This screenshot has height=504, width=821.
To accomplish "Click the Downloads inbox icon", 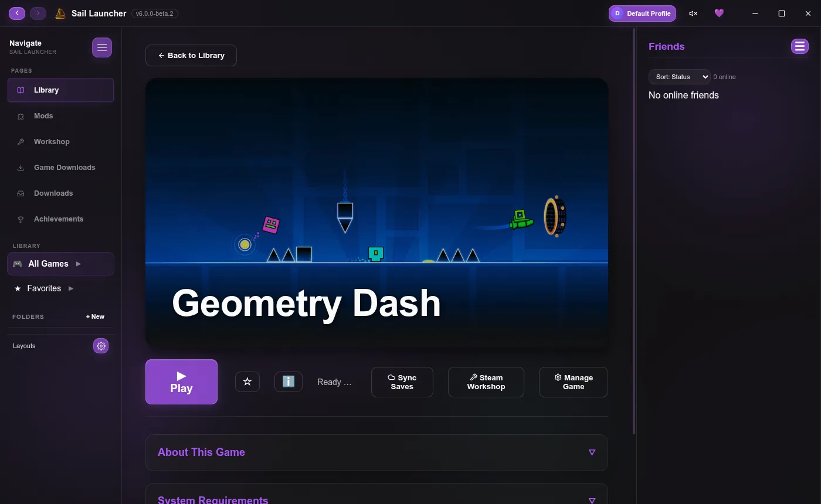I will pos(21,193).
